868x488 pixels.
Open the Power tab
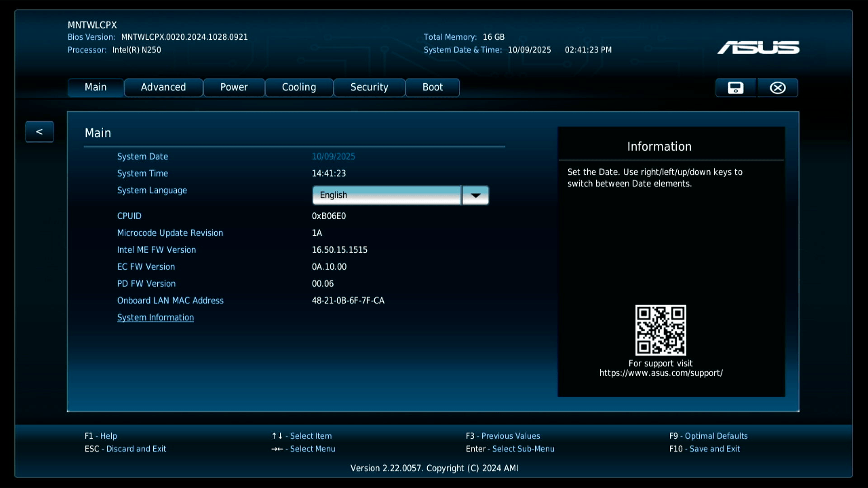point(234,87)
